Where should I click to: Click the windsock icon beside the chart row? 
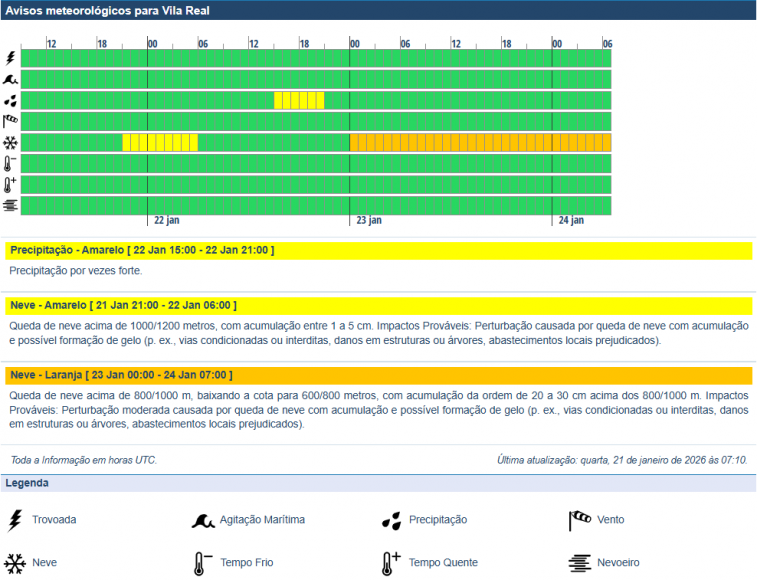coord(10,121)
